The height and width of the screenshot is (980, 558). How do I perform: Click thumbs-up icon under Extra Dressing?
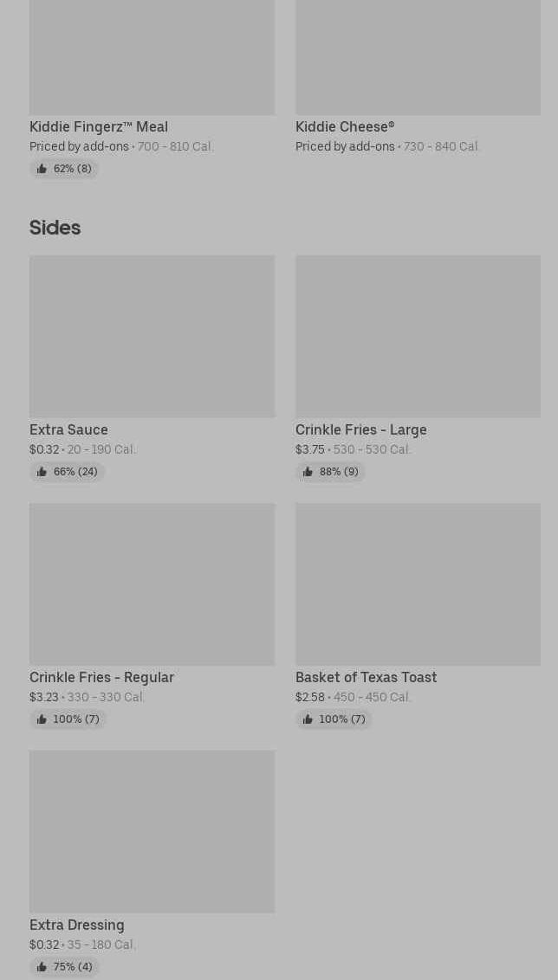tap(42, 967)
